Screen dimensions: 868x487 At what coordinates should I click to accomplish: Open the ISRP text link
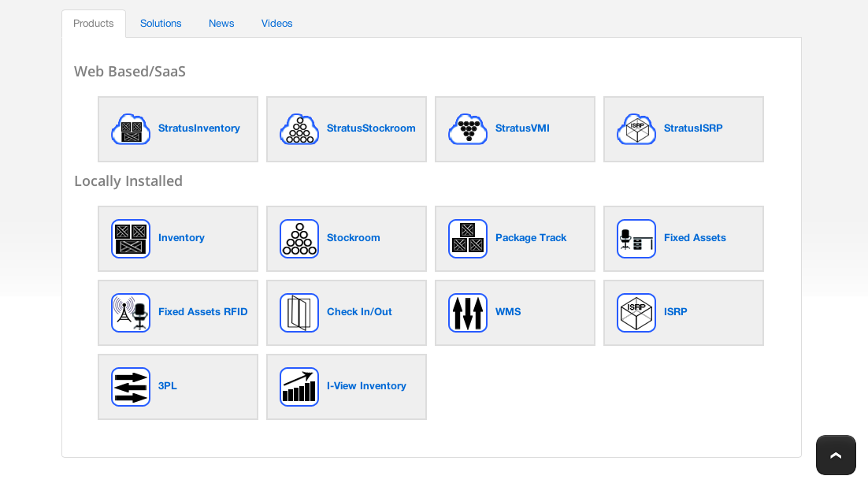pyautogui.click(x=675, y=312)
